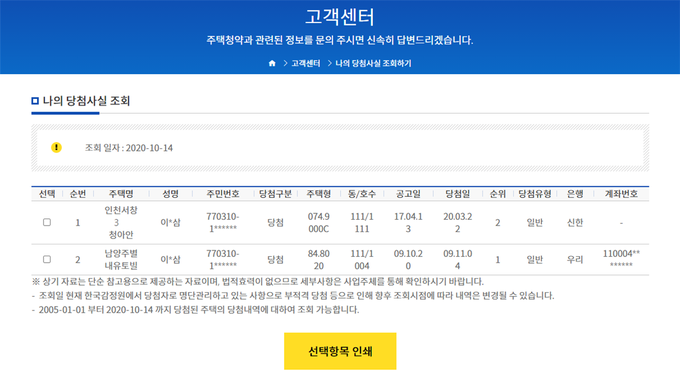Click the yellow exclamation notice icon
680x377 pixels.
[x=56, y=148]
